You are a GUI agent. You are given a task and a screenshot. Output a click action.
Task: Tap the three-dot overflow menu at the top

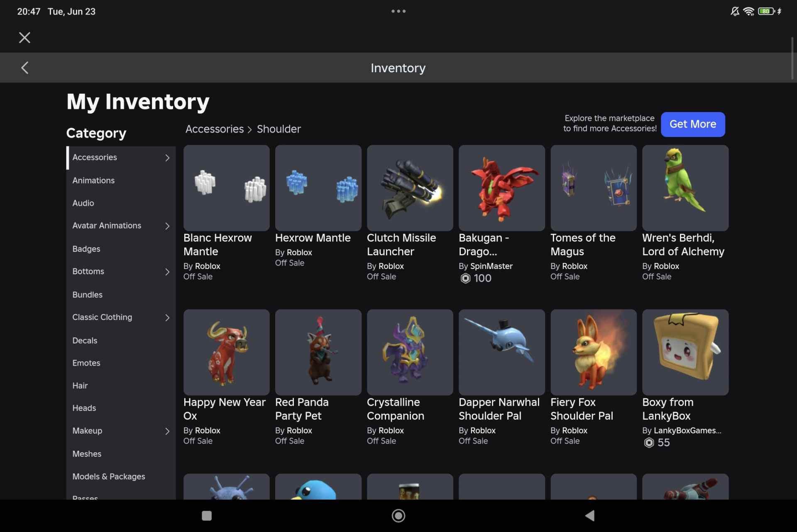pyautogui.click(x=398, y=11)
